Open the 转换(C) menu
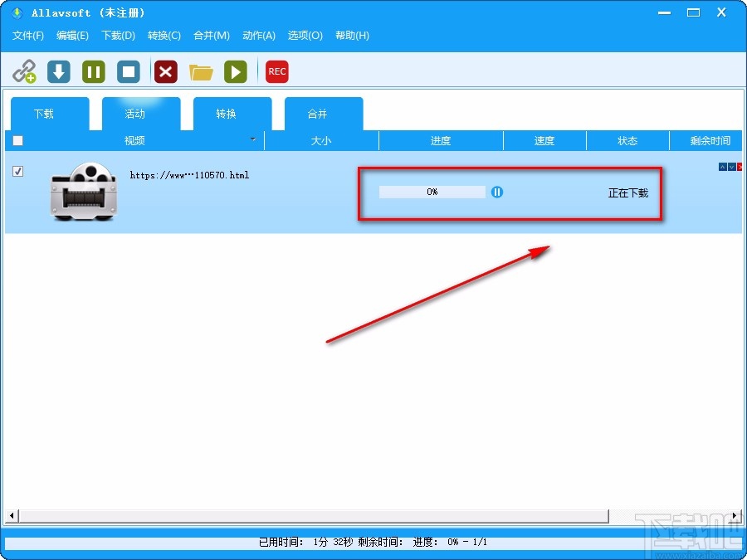The image size is (747, 560). pos(164,35)
